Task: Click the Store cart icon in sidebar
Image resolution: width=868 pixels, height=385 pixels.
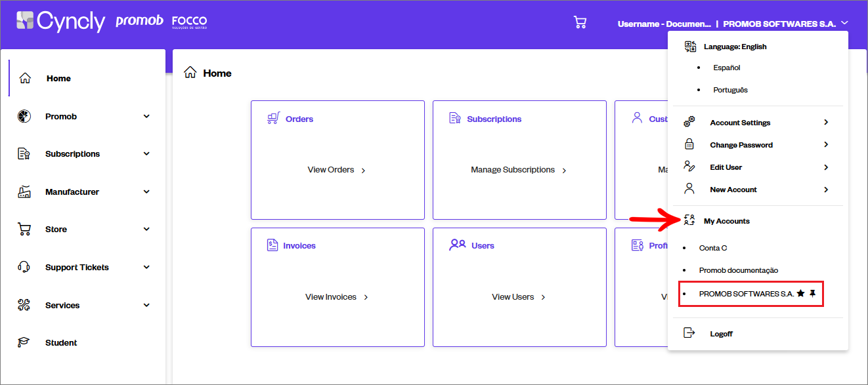Action: click(x=24, y=230)
